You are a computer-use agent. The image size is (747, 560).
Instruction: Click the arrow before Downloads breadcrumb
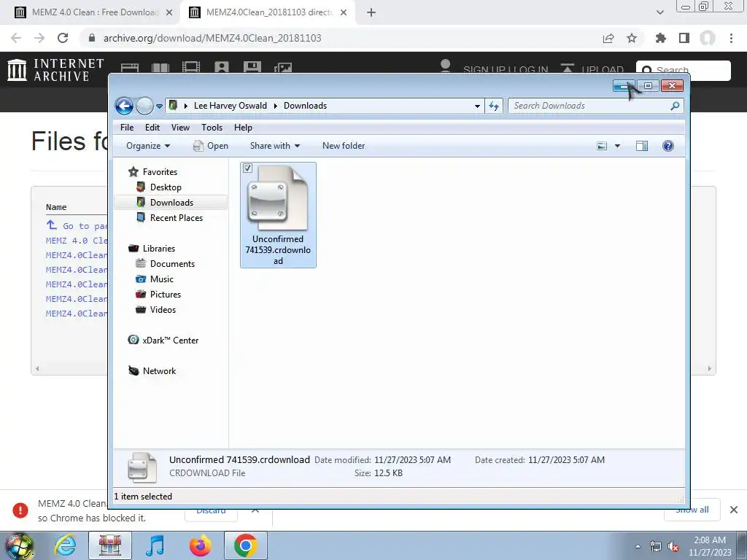coord(275,106)
